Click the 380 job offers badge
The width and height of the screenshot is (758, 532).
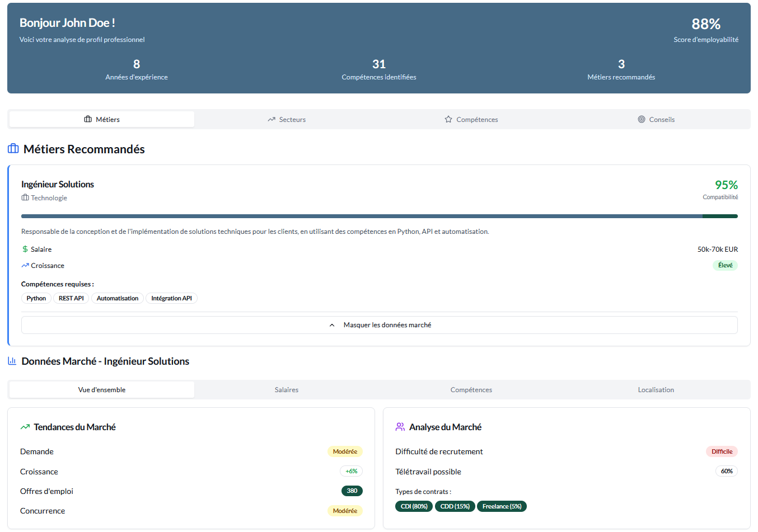352,491
